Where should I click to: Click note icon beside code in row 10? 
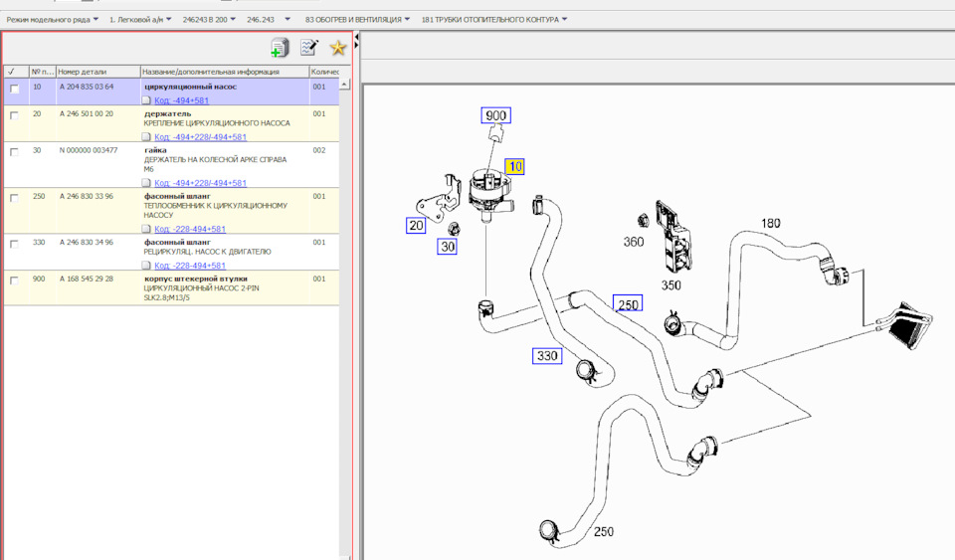point(147,100)
